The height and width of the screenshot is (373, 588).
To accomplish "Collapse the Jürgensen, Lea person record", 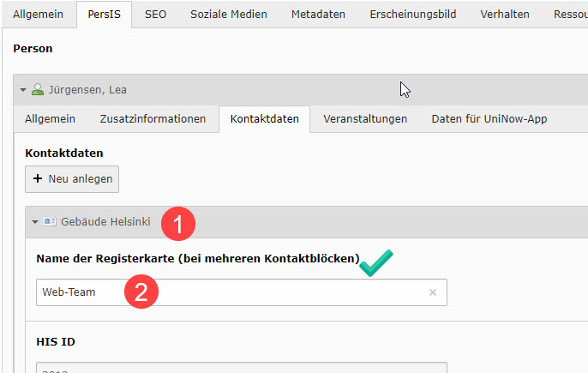I will [23, 90].
